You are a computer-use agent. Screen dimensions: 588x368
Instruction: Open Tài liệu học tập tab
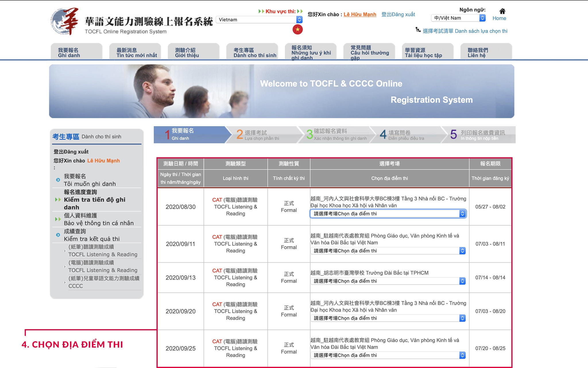(428, 52)
